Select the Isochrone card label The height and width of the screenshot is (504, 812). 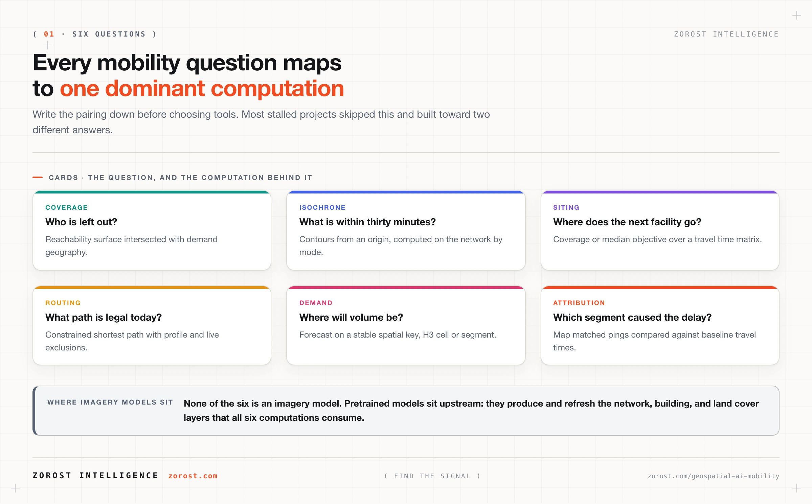click(x=322, y=207)
